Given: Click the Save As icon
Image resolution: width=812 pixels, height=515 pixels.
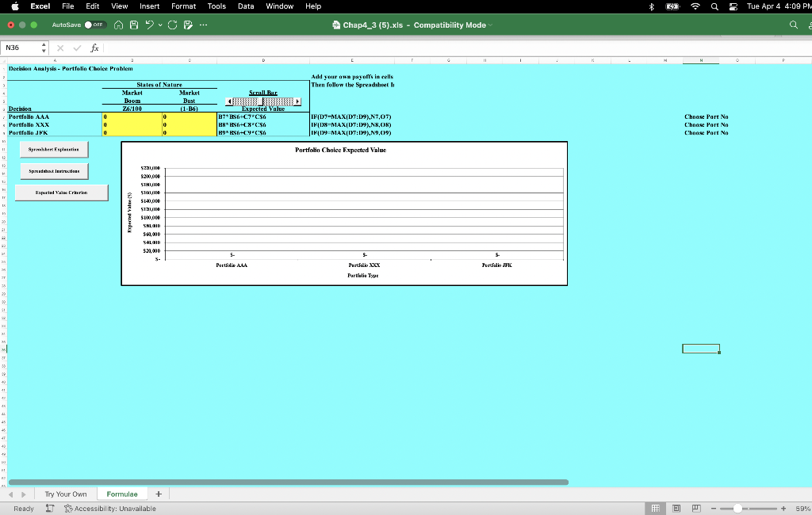Looking at the screenshot, I should pos(189,25).
